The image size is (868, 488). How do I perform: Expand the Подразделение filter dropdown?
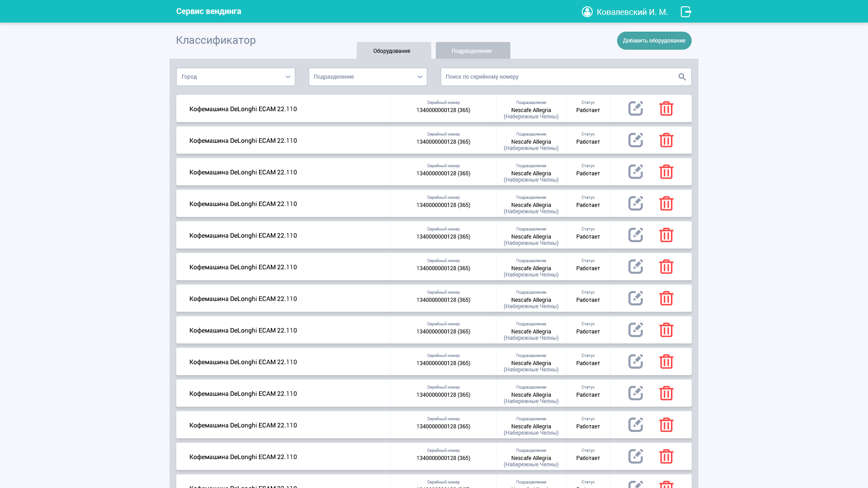click(368, 77)
